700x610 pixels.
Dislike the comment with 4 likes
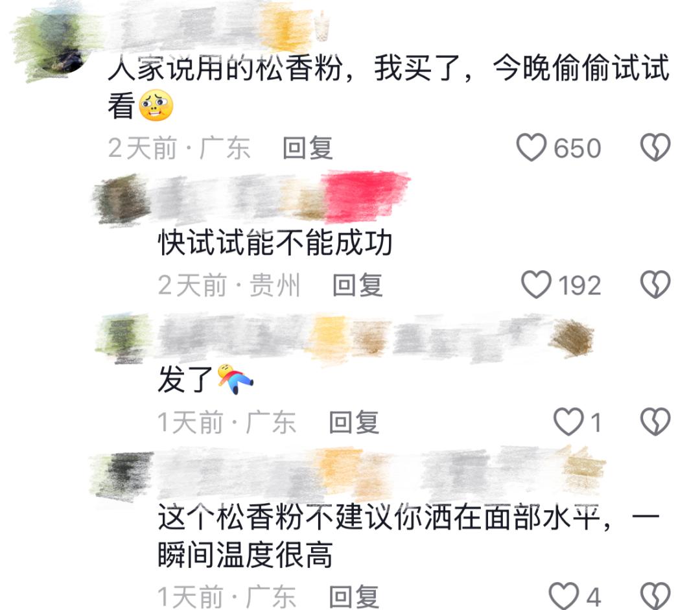[x=655, y=596]
